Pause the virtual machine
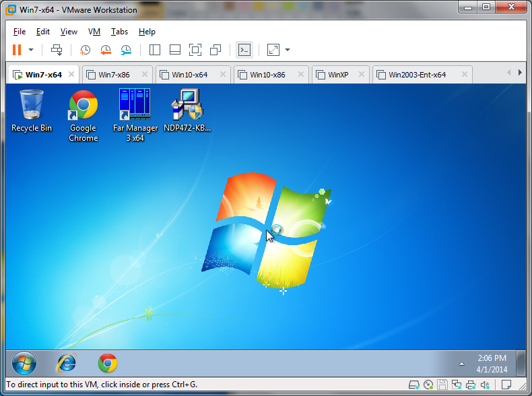This screenshot has width=532, height=396. pyautogui.click(x=17, y=50)
